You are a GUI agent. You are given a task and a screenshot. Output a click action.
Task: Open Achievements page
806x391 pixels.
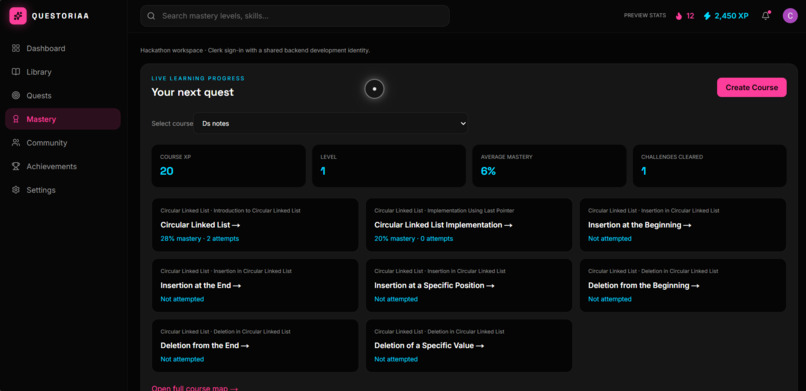tap(63, 166)
